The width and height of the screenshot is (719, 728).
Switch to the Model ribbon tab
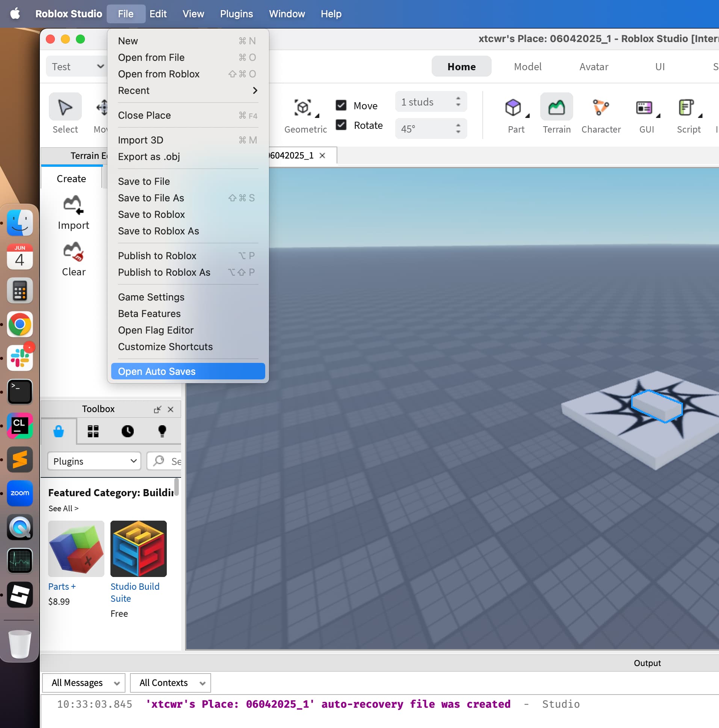527,67
